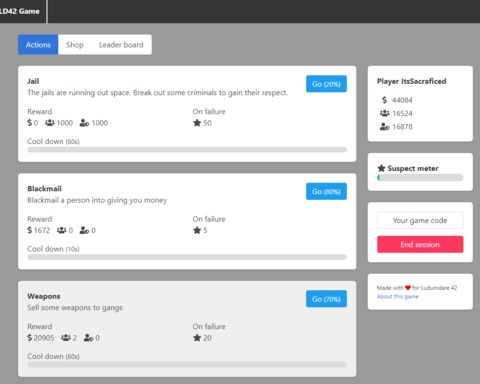Image resolution: width=480 pixels, height=384 pixels.
Task: Click the Blackmail a person into giving money text
Action: pos(97,200)
